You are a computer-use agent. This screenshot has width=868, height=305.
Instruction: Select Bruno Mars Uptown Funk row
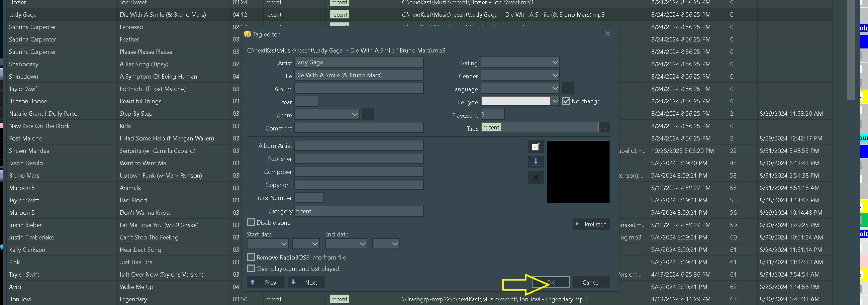[x=124, y=176]
